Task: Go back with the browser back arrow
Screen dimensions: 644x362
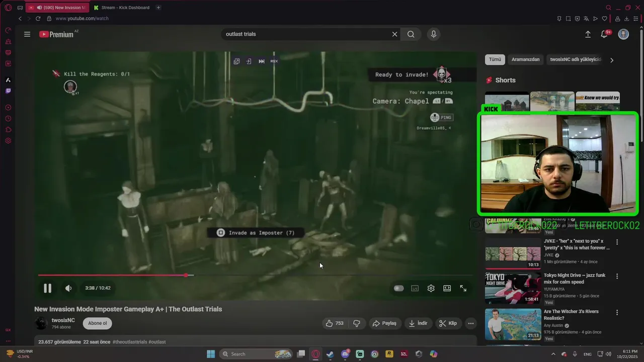Action: (20, 19)
